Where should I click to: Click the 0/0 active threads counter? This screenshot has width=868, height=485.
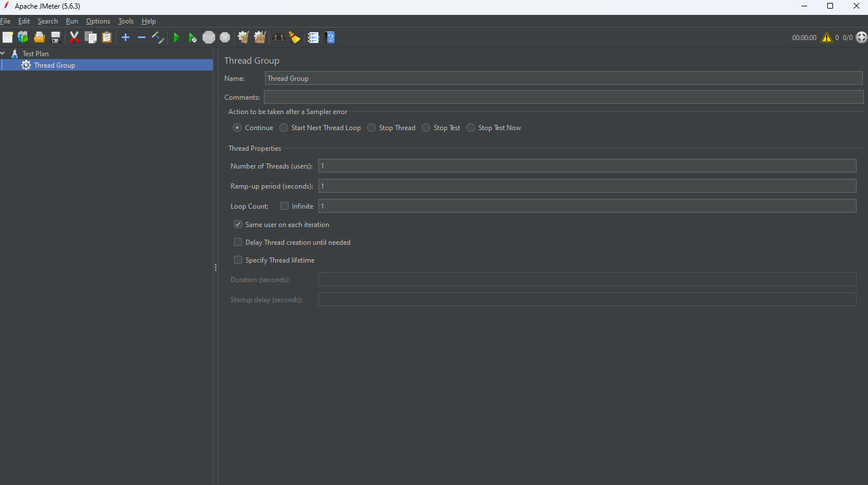tap(847, 37)
